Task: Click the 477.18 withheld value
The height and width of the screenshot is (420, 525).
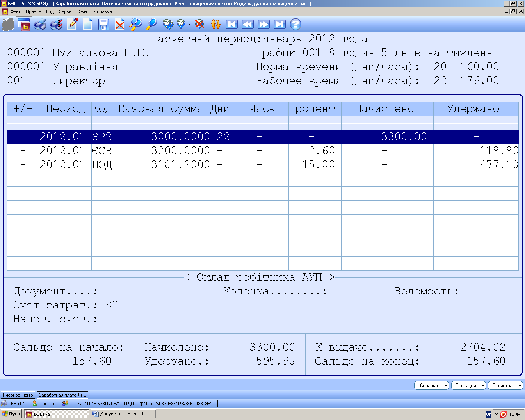Action: pyautogui.click(x=499, y=165)
